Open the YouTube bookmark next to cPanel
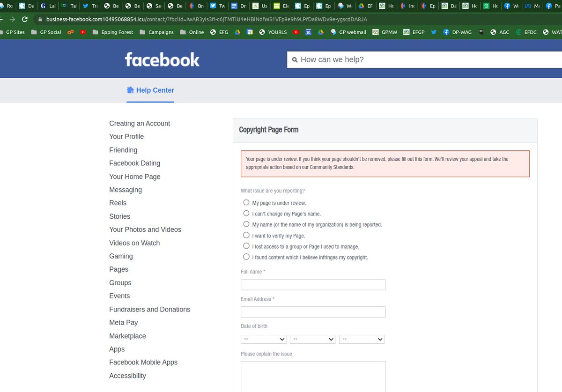Viewport: 562px width, 392px height. point(83,32)
